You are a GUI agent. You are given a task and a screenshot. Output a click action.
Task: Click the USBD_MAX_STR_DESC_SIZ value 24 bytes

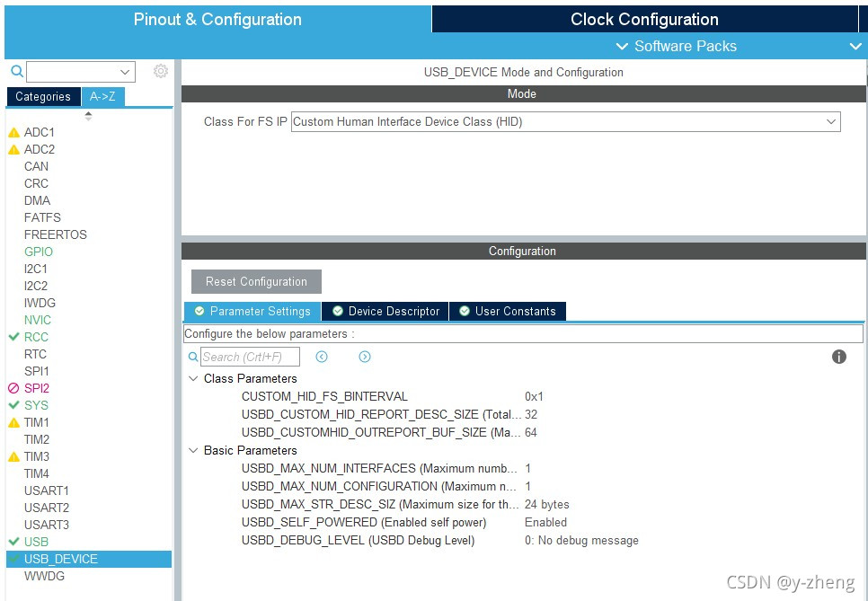tap(547, 505)
